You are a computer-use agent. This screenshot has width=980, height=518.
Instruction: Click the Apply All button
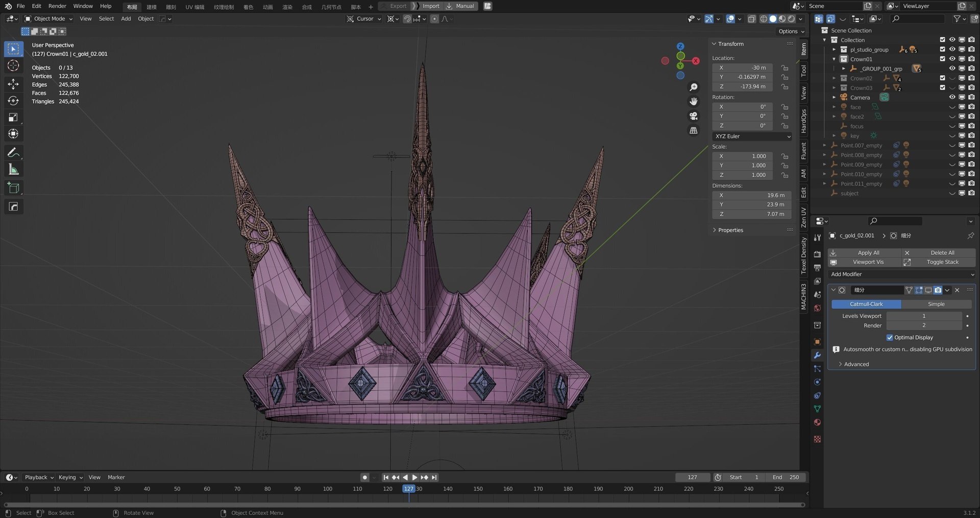[864, 253]
